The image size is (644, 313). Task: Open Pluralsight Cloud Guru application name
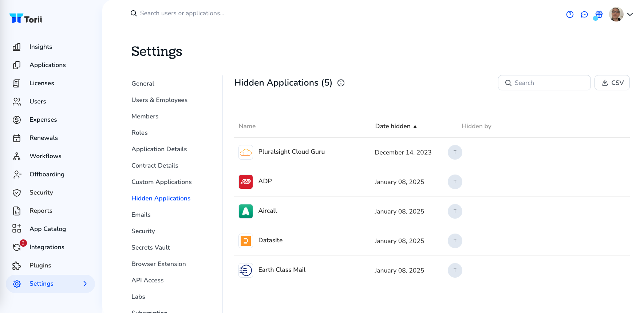[x=291, y=152]
